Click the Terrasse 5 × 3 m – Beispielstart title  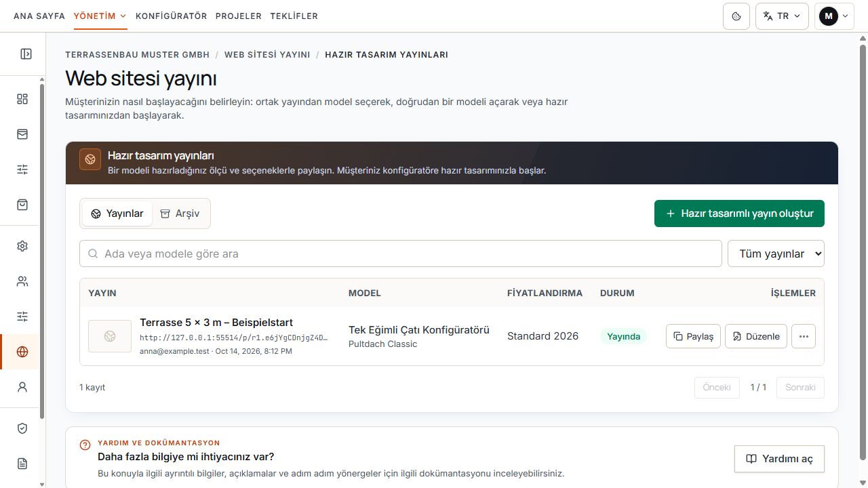[x=216, y=323]
